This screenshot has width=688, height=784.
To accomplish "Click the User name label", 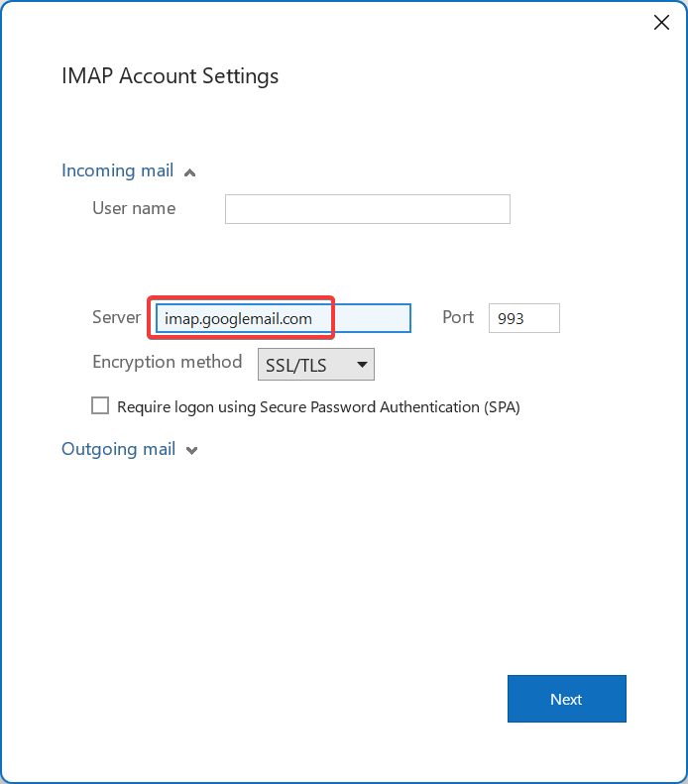I will [x=134, y=208].
